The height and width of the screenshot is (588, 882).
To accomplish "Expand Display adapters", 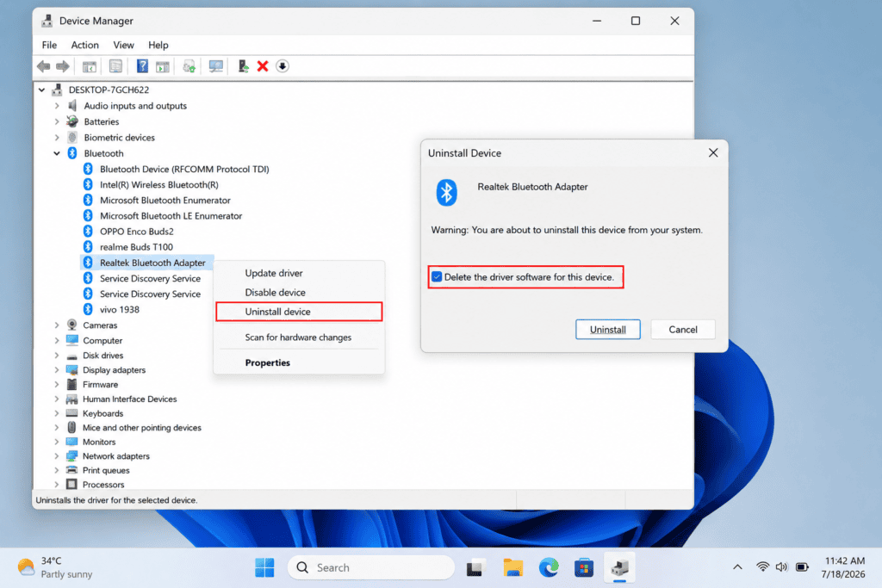I will (x=57, y=370).
